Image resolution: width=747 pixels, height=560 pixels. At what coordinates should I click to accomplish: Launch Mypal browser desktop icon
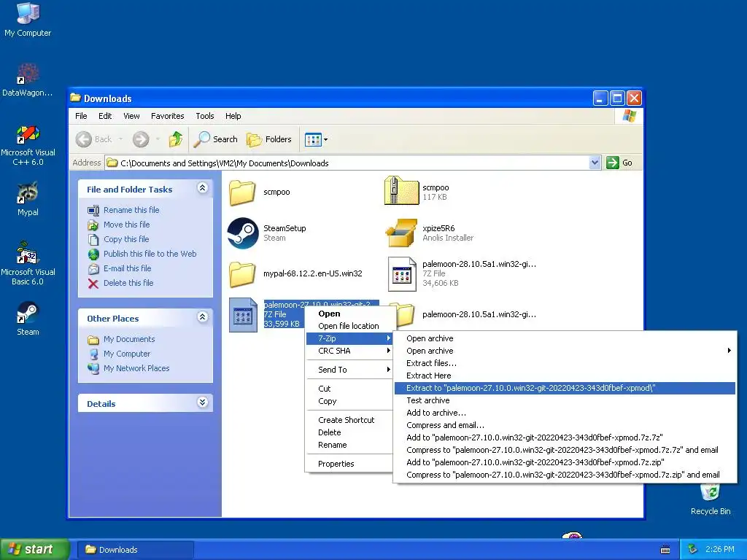(28, 199)
